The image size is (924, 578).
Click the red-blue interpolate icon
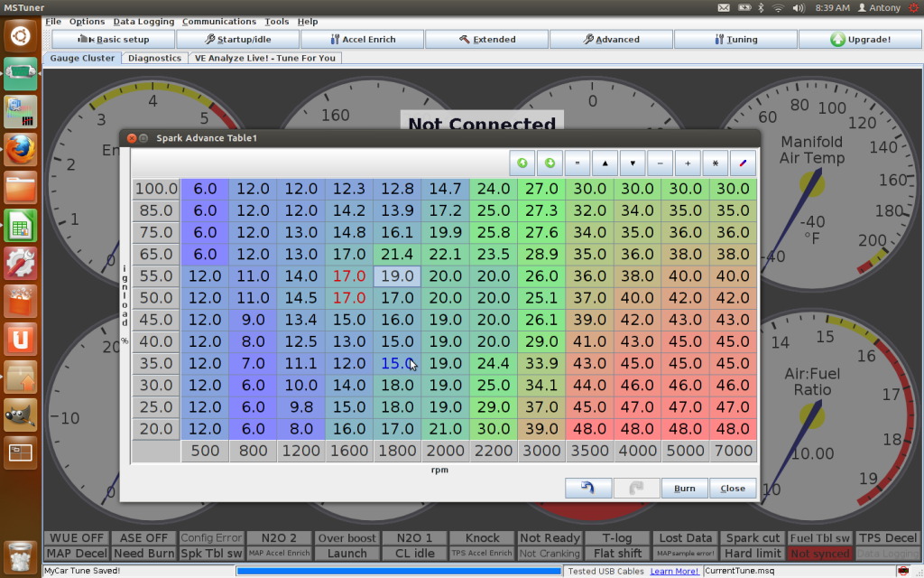click(x=743, y=163)
